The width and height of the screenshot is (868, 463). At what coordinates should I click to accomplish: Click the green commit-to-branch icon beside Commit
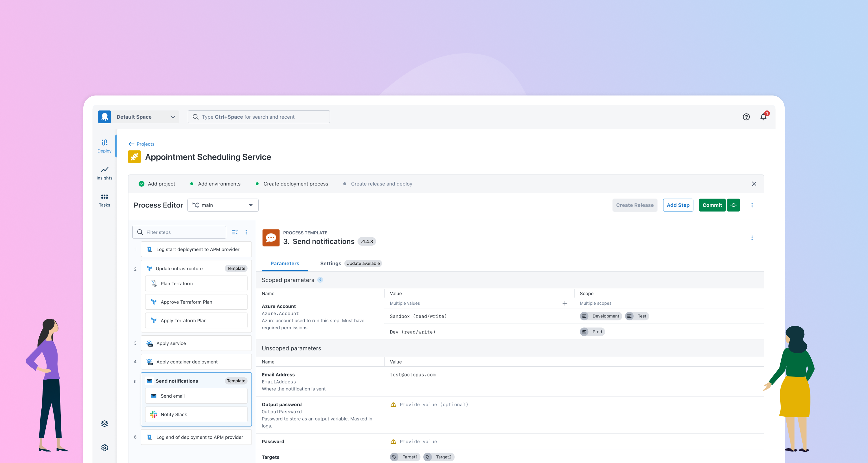[x=733, y=205]
